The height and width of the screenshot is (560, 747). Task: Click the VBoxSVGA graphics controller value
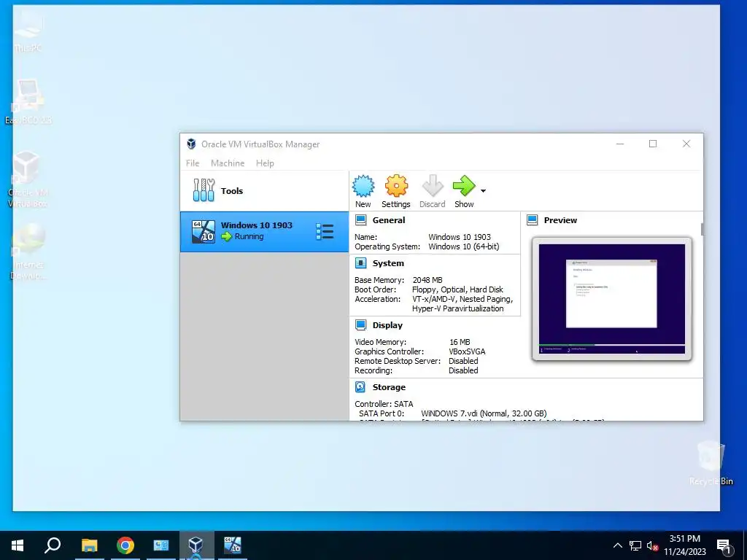click(467, 351)
